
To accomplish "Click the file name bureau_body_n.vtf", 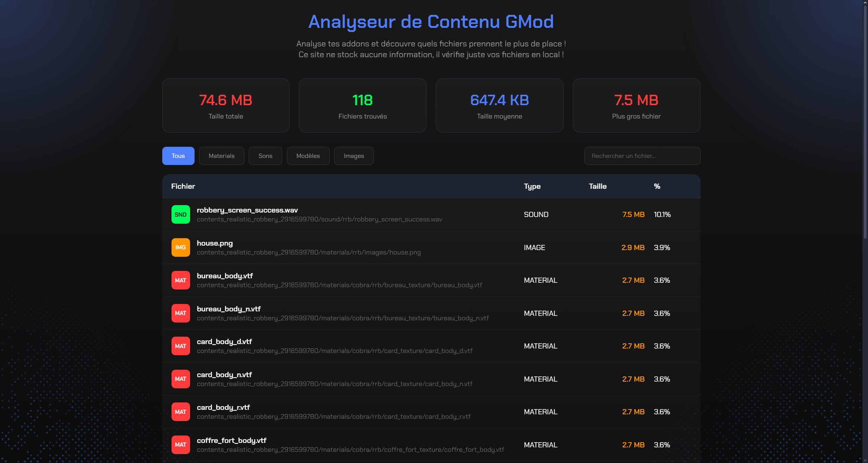I will coord(229,309).
